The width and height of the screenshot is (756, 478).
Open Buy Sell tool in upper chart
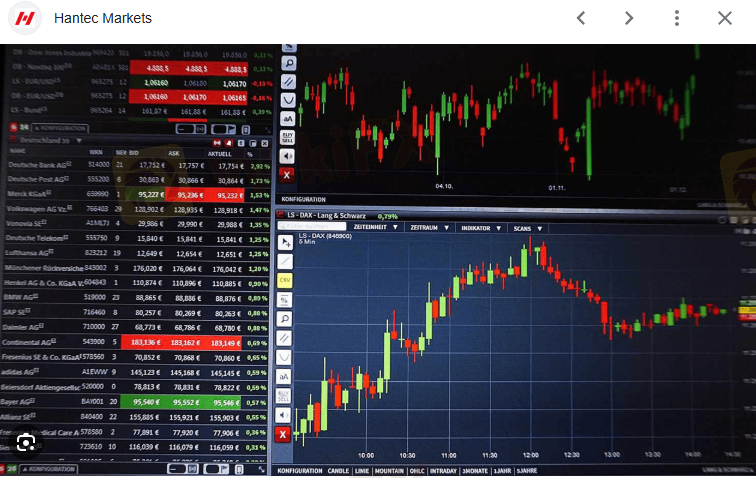click(x=287, y=137)
